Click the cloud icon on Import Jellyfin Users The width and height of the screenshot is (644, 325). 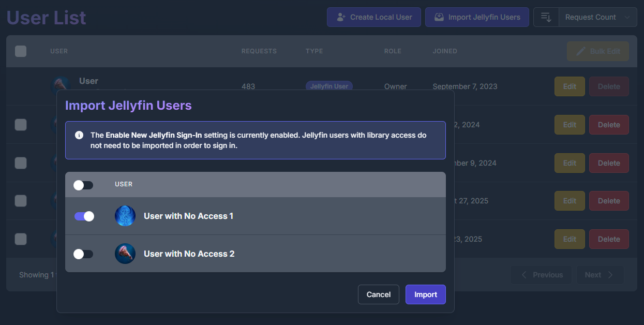439,17
